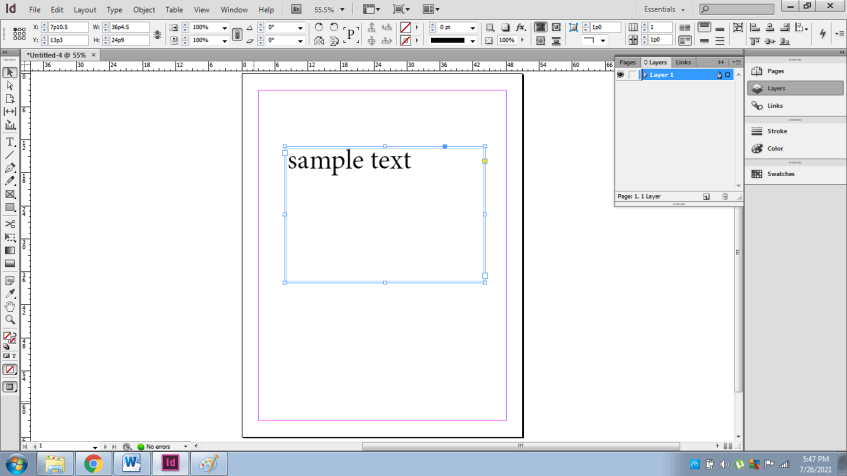
Task: Toggle the lock box for Layer 1
Action: [632, 75]
